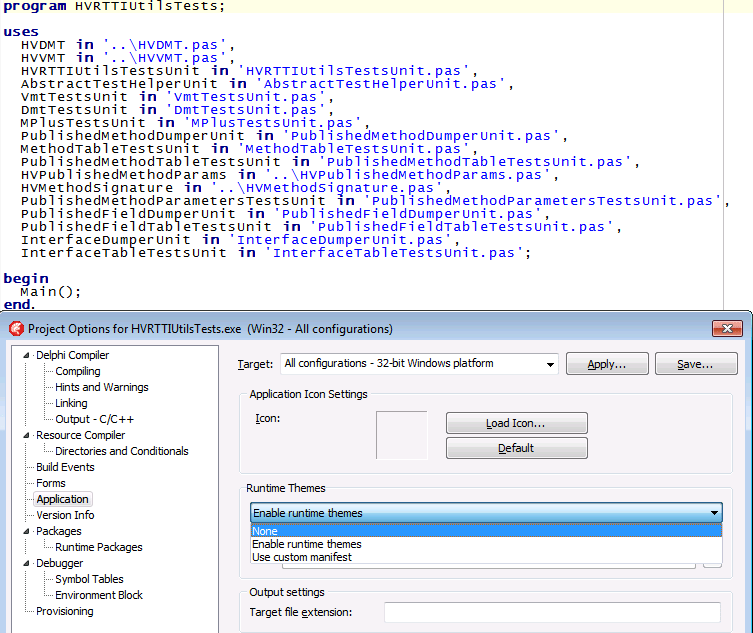Click the Apply... button
Image resolution: width=753 pixels, height=633 pixels.
click(x=607, y=364)
